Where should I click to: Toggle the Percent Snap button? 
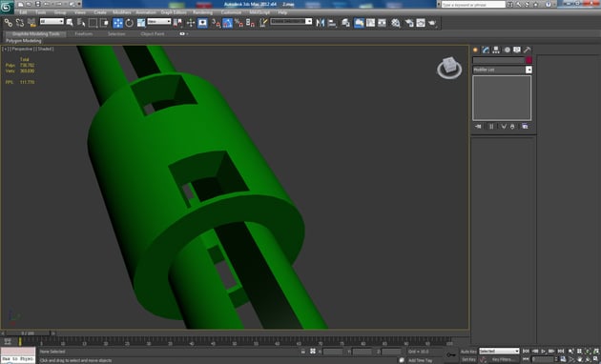238,23
